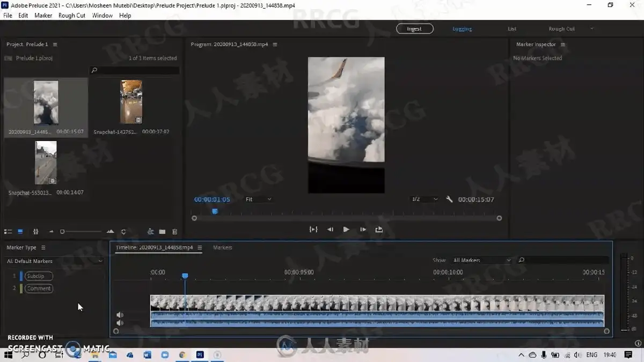Click the video filmstrip track in Timeline
Image resolution: width=644 pixels, height=362 pixels.
[377, 302]
